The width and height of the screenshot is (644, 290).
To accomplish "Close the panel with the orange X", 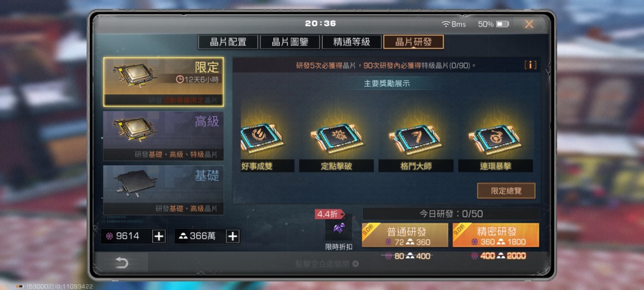I will (529, 24).
